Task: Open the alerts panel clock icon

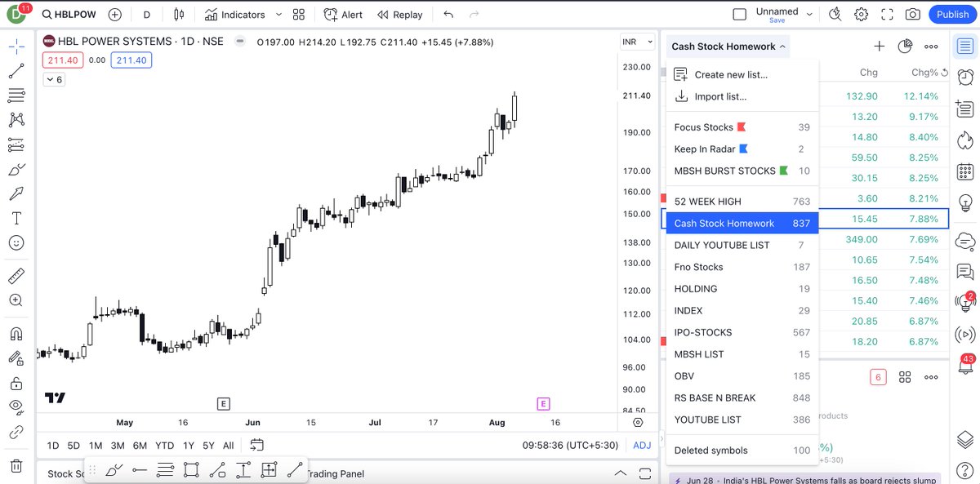Action: click(x=964, y=77)
